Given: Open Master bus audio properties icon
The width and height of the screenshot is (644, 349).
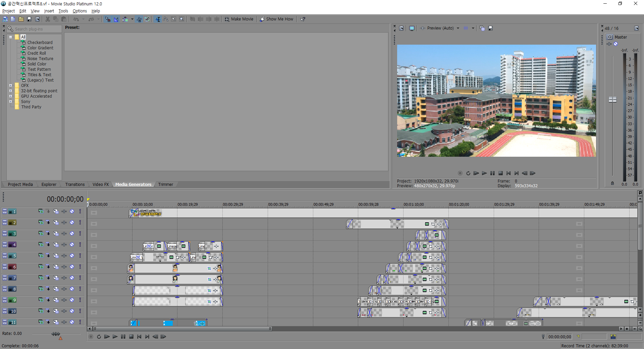Looking at the screenshot, I should (636, 28).
